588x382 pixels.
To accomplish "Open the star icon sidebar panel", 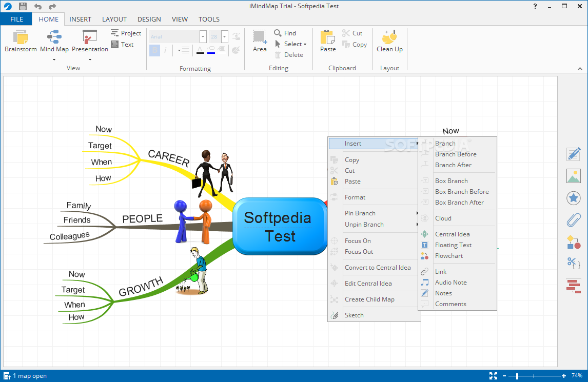I will pos(573,198).
